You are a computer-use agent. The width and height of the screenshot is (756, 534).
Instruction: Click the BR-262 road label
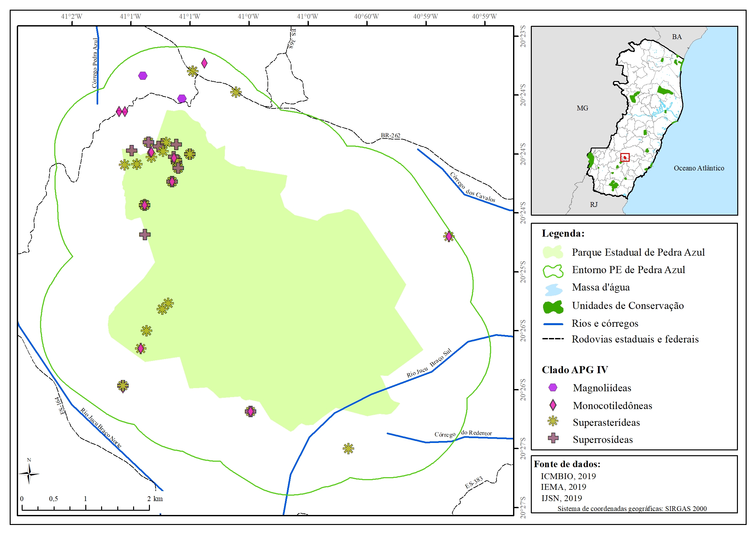pos(391,135)
